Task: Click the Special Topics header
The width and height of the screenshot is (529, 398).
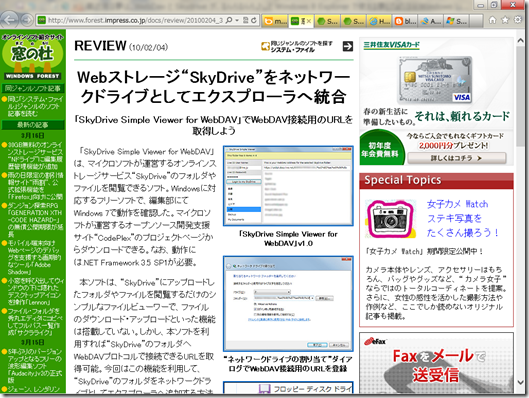Action: pyautogui.click(x=436, y=180)
